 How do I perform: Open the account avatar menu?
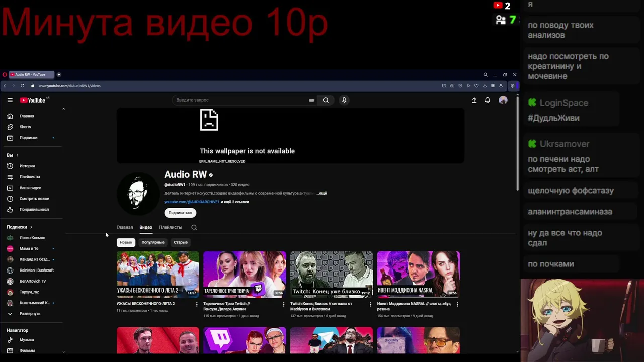(503, 100)
